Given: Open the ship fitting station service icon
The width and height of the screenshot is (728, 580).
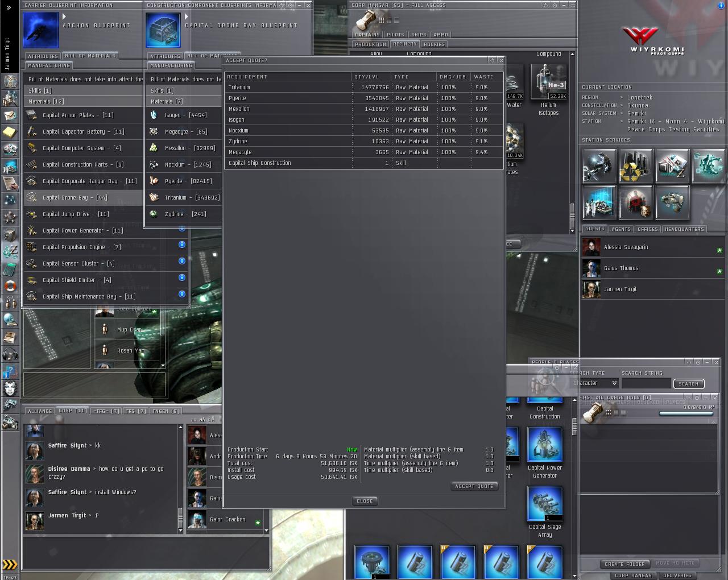Looking at the screenshot, I should click(x=672, y=202).
